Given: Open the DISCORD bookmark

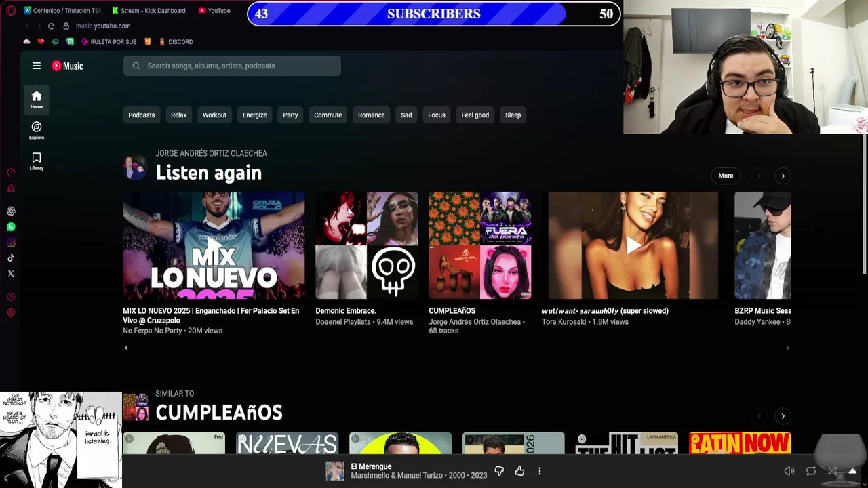Looking at the screenshot, I should 176,42.
